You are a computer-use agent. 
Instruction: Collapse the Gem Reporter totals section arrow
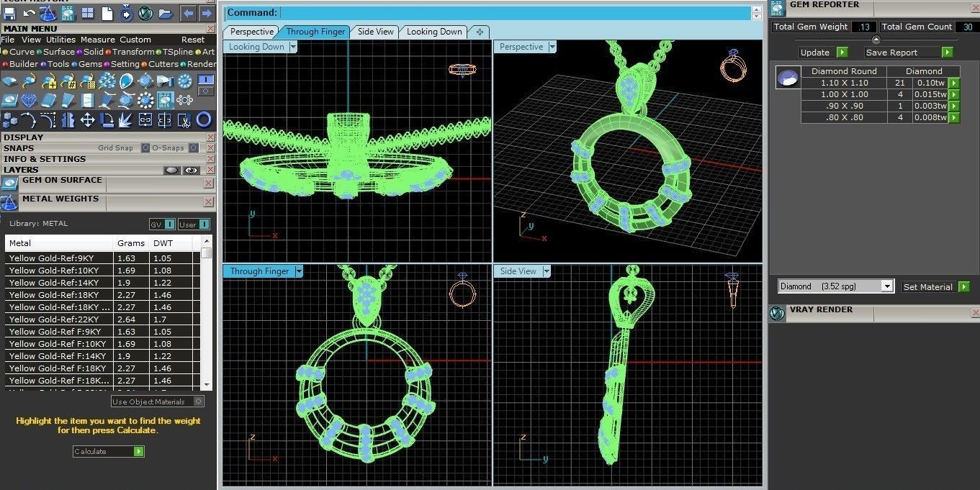point(876,40)
